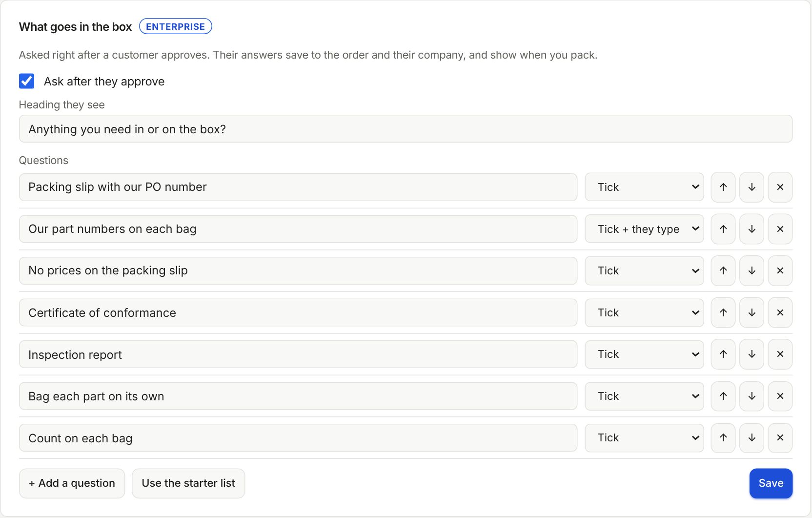The width and height of the screenshot is (812, 518).
Task: Move 'Packing slip with our PO number' up
Action: click(723, 187)
